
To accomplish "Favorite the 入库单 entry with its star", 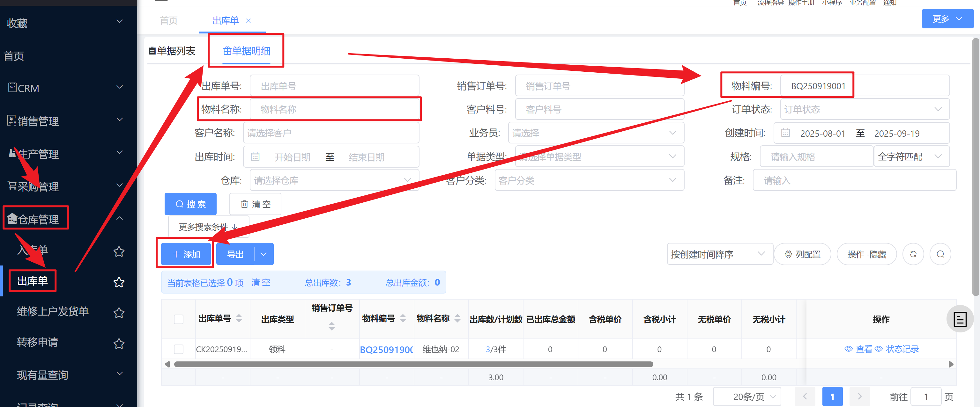I will 119,251.
